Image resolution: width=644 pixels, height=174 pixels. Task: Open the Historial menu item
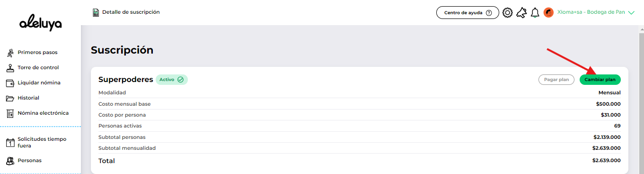point(28,98)
